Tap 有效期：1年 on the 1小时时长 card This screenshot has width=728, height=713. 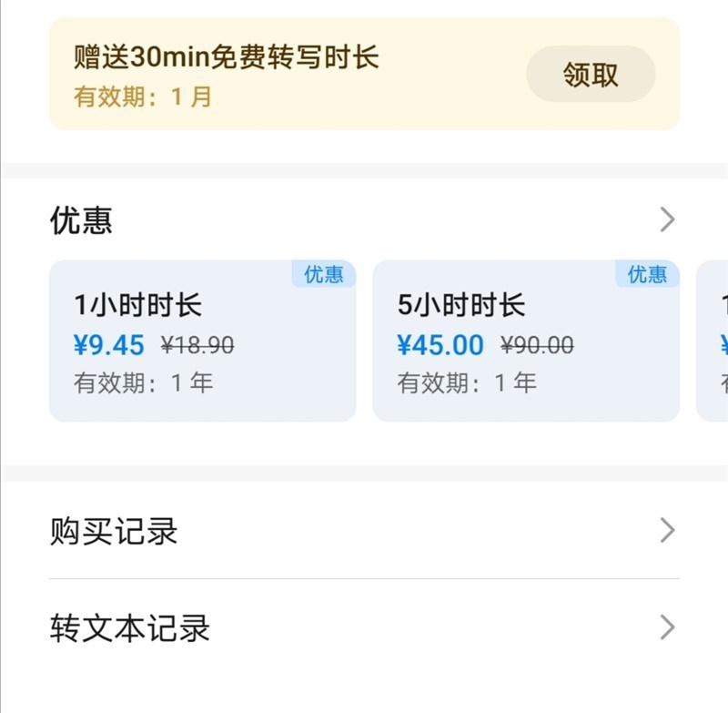143,382
